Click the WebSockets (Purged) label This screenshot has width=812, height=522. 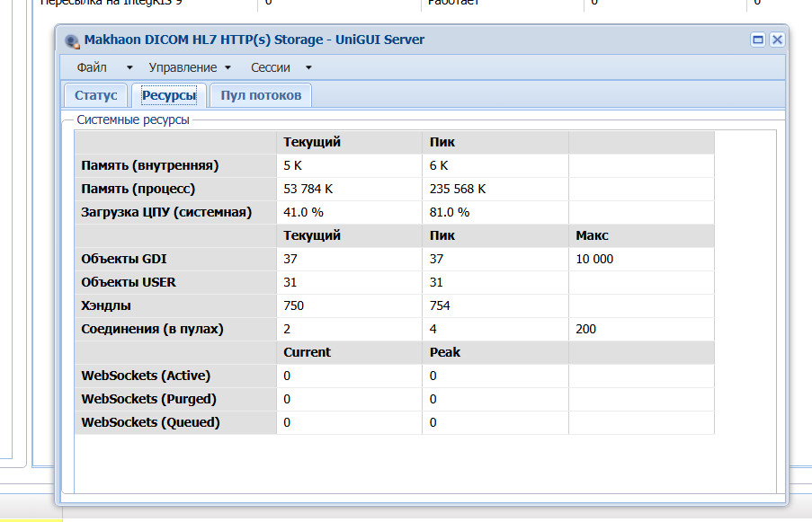coord(148,399)
